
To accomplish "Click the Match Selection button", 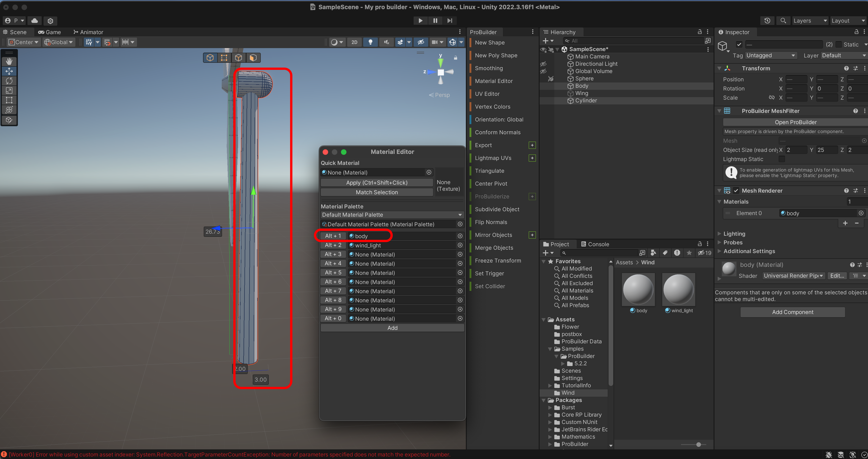I will (376, 192).
